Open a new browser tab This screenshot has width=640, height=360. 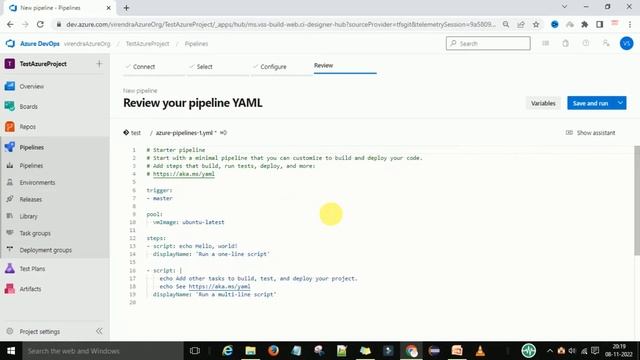click(127, 8)
